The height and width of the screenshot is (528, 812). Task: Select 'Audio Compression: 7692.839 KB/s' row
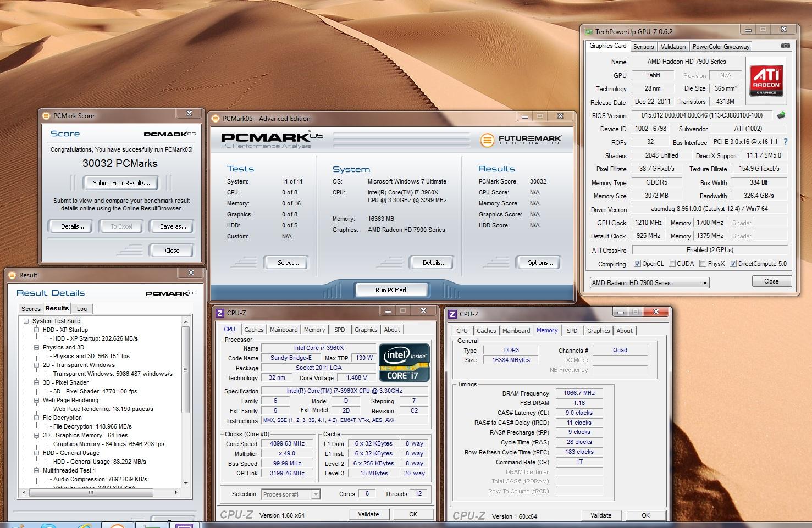pos(100,479)
